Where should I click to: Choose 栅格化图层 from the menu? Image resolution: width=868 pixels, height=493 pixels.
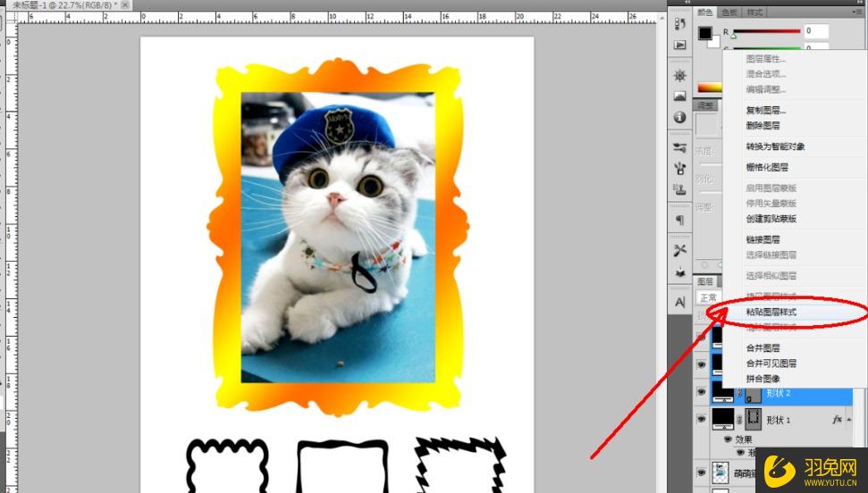(767, 167)
